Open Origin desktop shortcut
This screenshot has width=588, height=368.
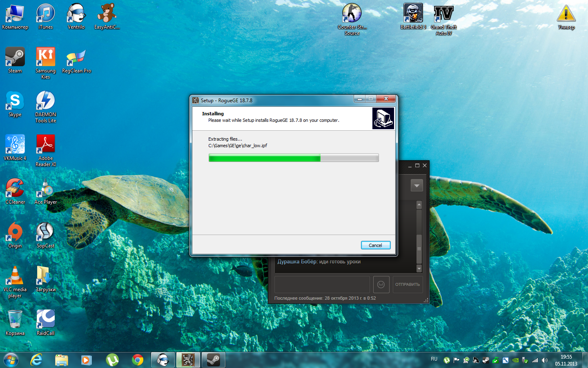15,236
